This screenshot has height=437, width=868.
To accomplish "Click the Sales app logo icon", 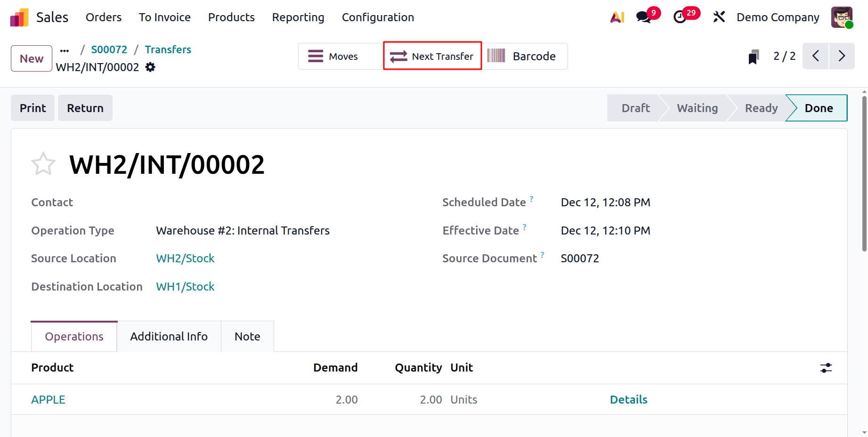I will [18, 17].
